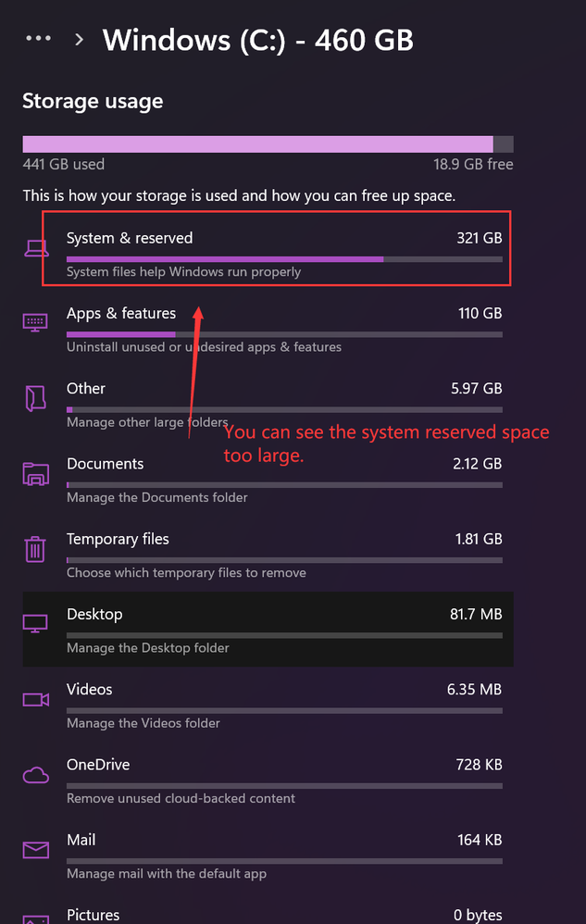
Task: Click the Documents folder icon
Action: 35,474
